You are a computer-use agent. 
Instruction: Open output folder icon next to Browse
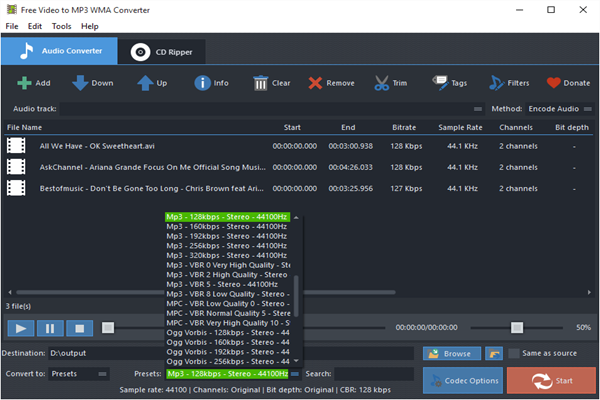tap(494, 354)
